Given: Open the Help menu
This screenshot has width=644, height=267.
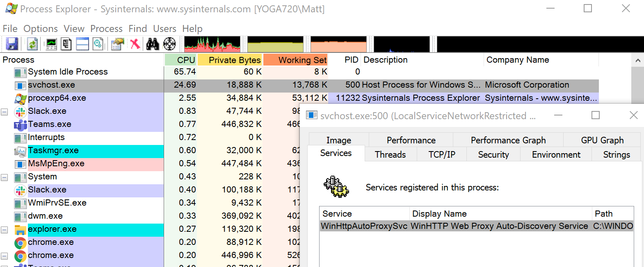Looking at the screenshot, I should click(192, 29).
